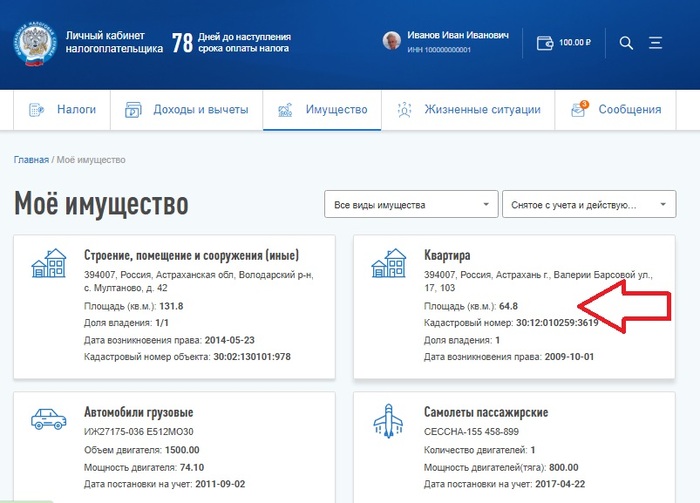Image resolution: width=700 pixels, height=503 pixels.
Task: Expand the Все виды имущества dropdown
Action: 411,204
